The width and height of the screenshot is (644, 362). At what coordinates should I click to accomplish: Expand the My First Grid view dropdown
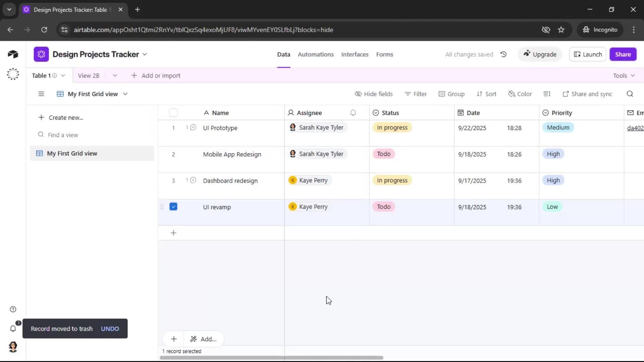(125, 94)
